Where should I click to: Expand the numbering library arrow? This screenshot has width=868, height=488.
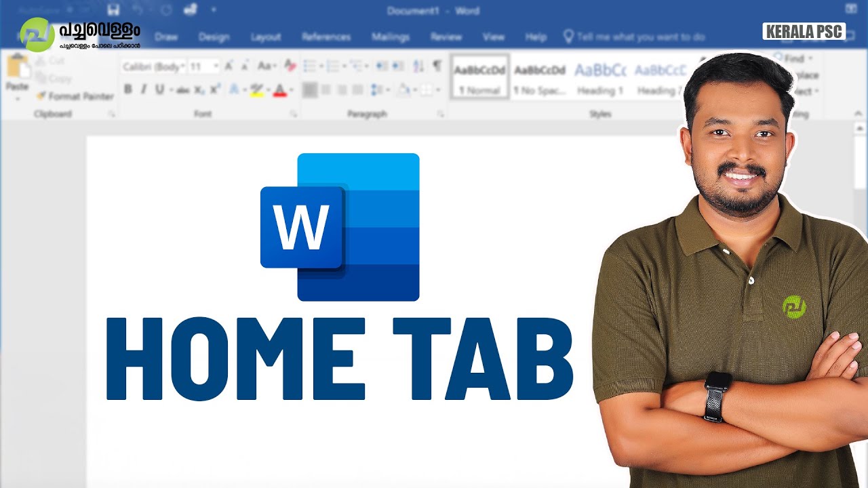pos(344,66)
